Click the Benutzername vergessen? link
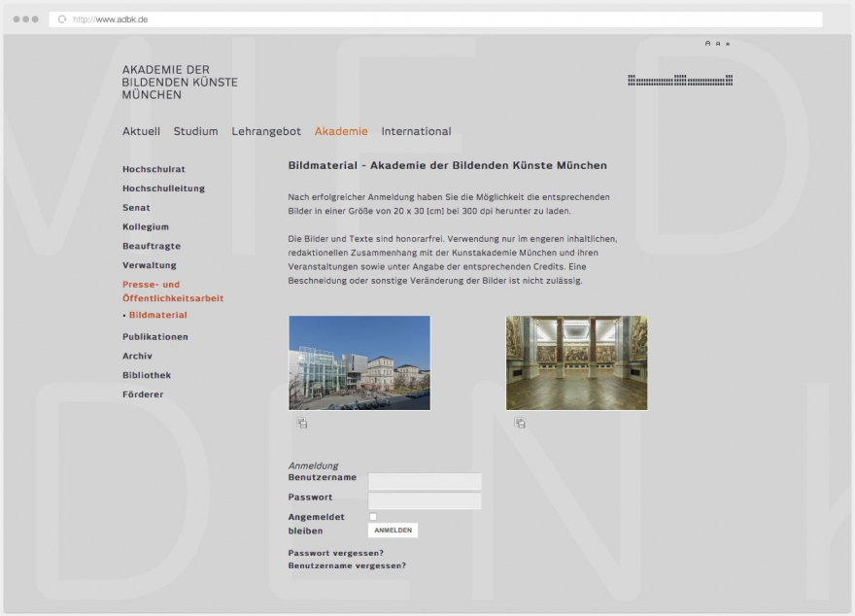Screen dimensions: 855x616 pos(348,565)
